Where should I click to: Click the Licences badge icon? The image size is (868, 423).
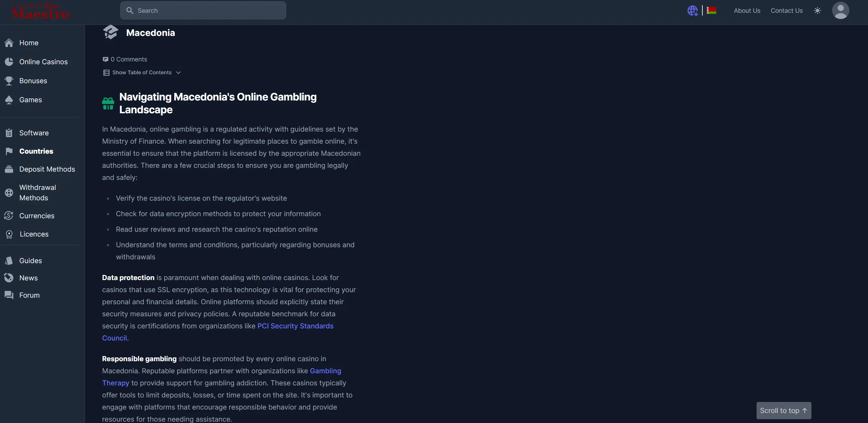coord(9,234)
